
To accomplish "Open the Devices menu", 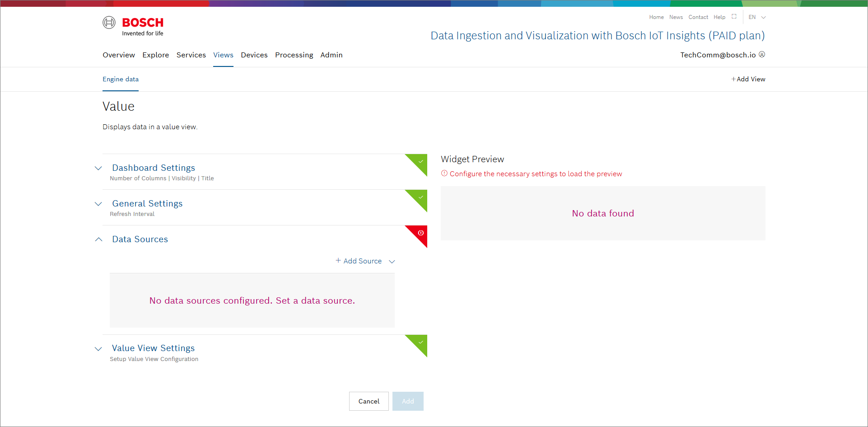I will (254, 55).
